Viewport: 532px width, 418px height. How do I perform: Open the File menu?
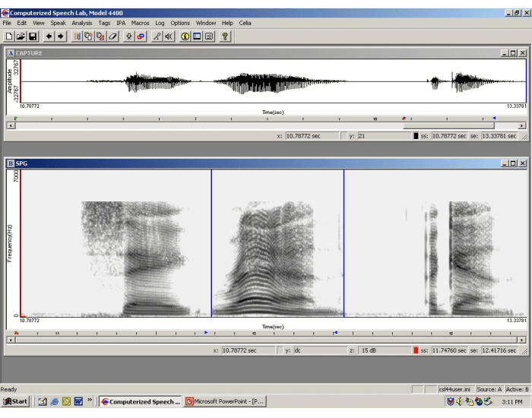pyautogui.click(x=7, y=23)
